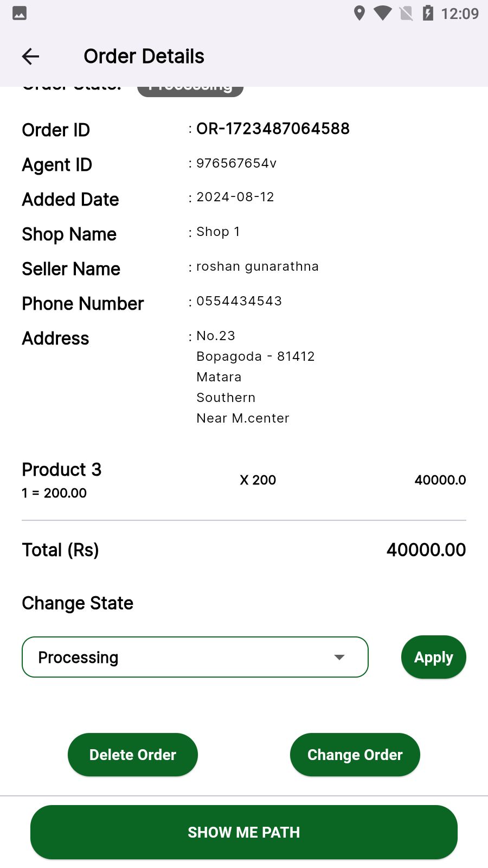The width and height of the screenshot is (488, 868).
Task: Tap the no-SIM card status icon
Action: click(x=406, y=13)
